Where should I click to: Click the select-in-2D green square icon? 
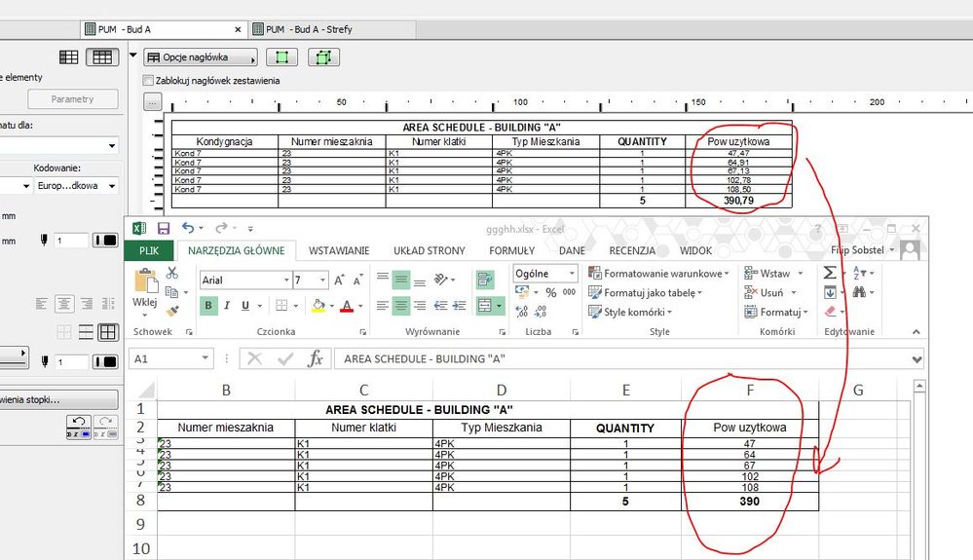coord(281,57)
